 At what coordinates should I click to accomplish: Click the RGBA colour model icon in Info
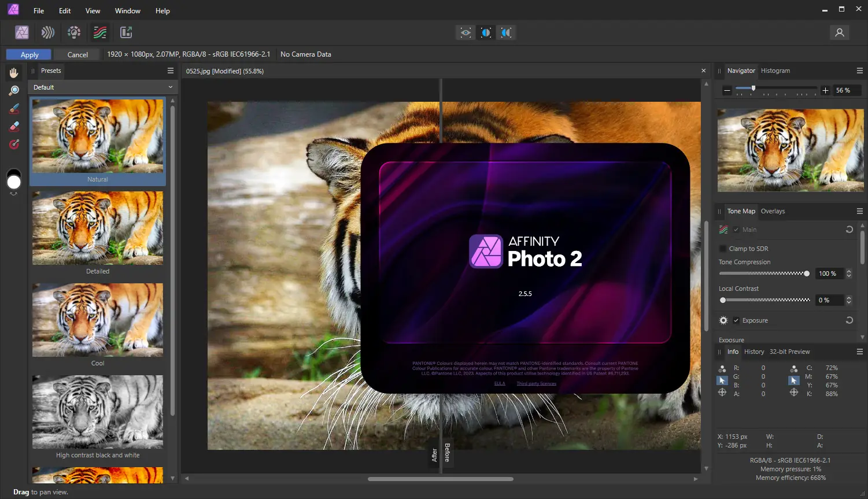click(x=722, y=368)
